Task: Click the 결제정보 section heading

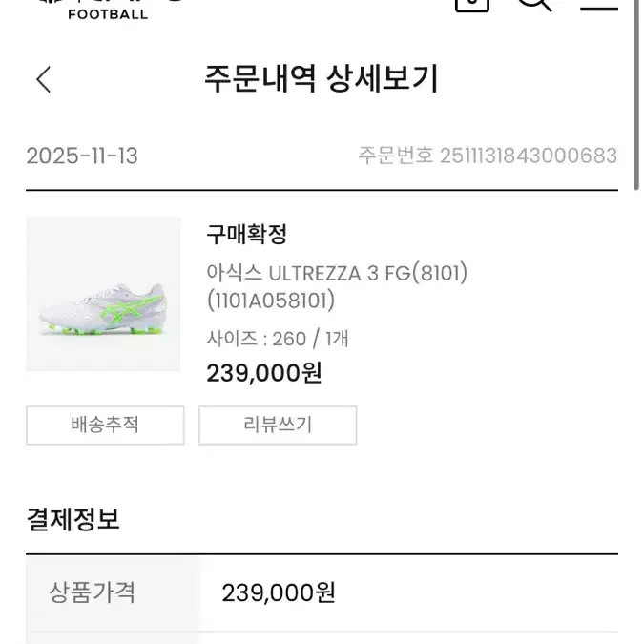Action: [73, 520]
